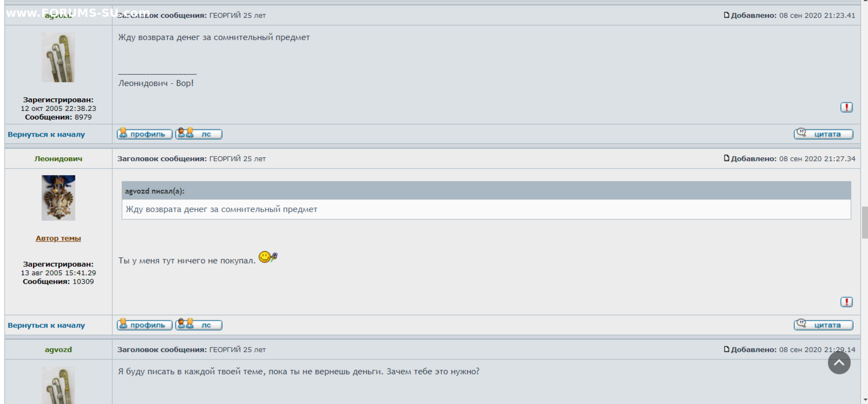Click Автор темы link under avatar

pos(58,238)
